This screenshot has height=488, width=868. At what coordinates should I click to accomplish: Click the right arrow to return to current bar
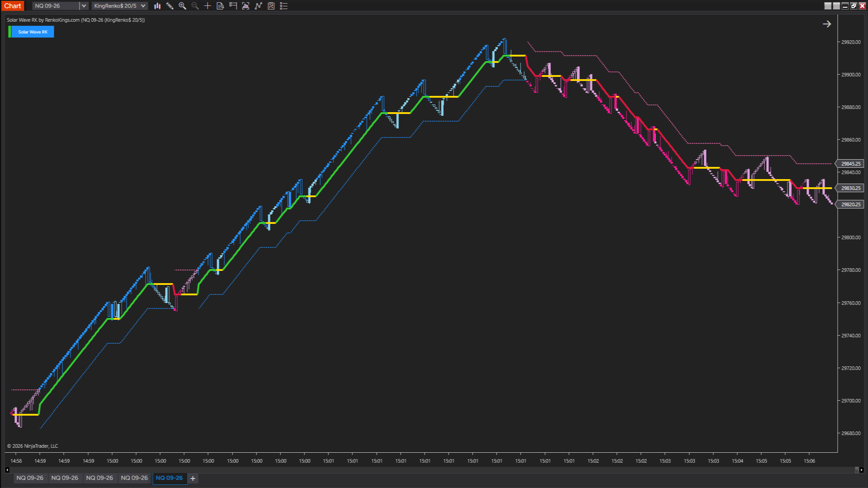(826, 24)
